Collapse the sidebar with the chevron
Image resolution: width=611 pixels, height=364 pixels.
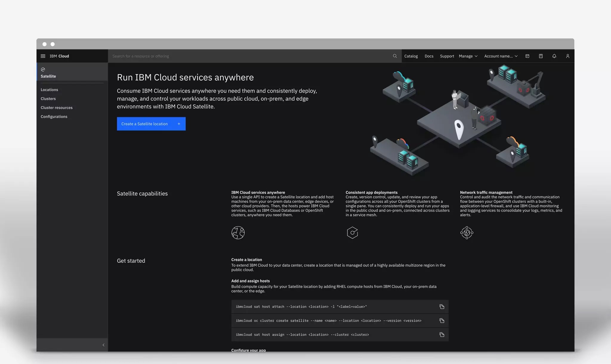click(x=104, y=345)
